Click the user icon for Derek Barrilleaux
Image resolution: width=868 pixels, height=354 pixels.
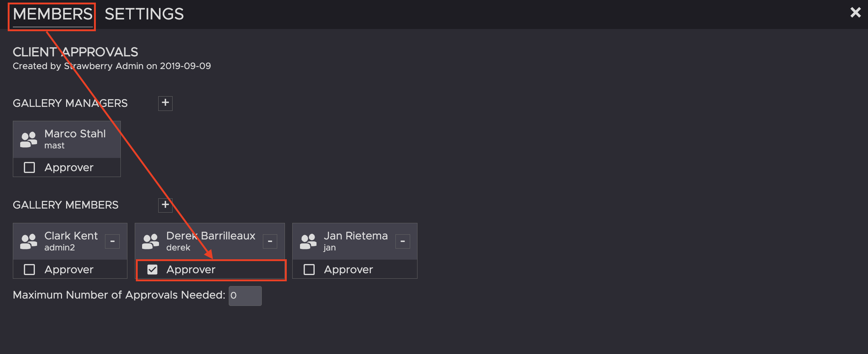151,241
